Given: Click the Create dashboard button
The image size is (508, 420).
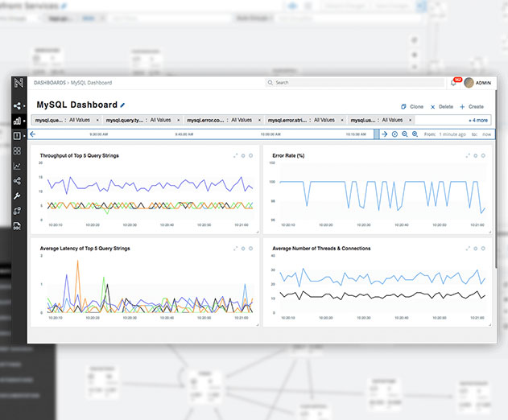Looking at the screenshot, I should [472, 106].
